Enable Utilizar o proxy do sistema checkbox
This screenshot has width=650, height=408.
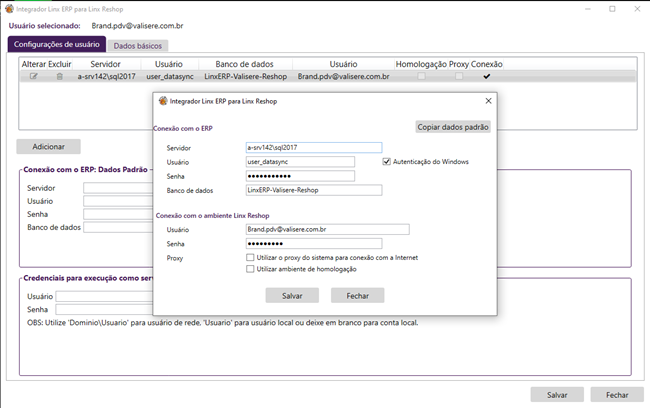[x=250, y=257]
